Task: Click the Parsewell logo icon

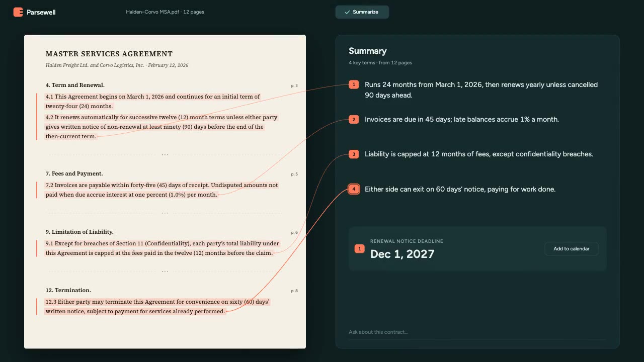Action: [x=18, y=12]
